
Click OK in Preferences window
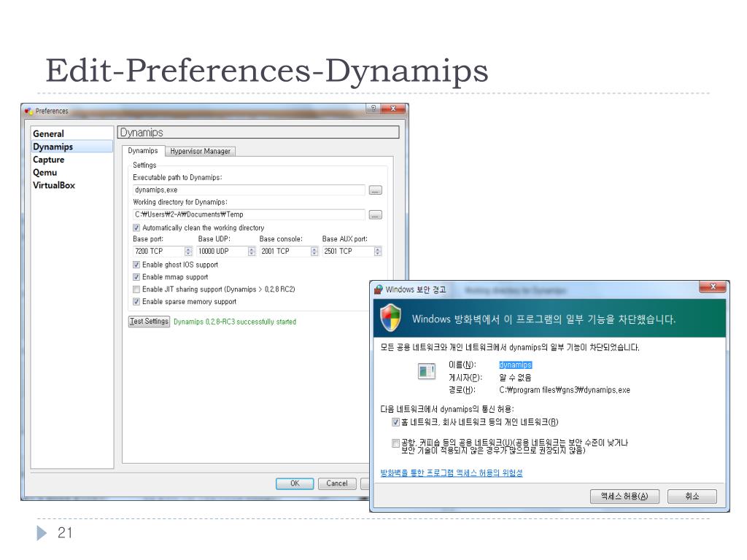coord(295,483)
